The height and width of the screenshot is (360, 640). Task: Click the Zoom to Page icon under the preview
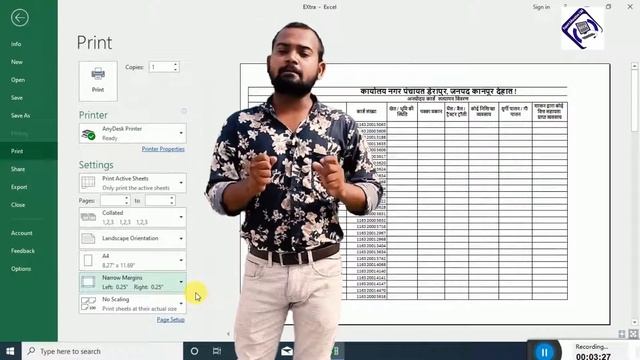633,334
